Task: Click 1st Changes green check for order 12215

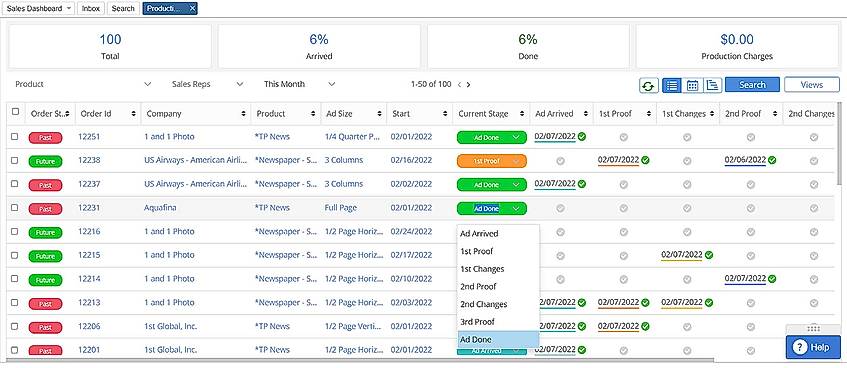Action: tap(709, 255)
